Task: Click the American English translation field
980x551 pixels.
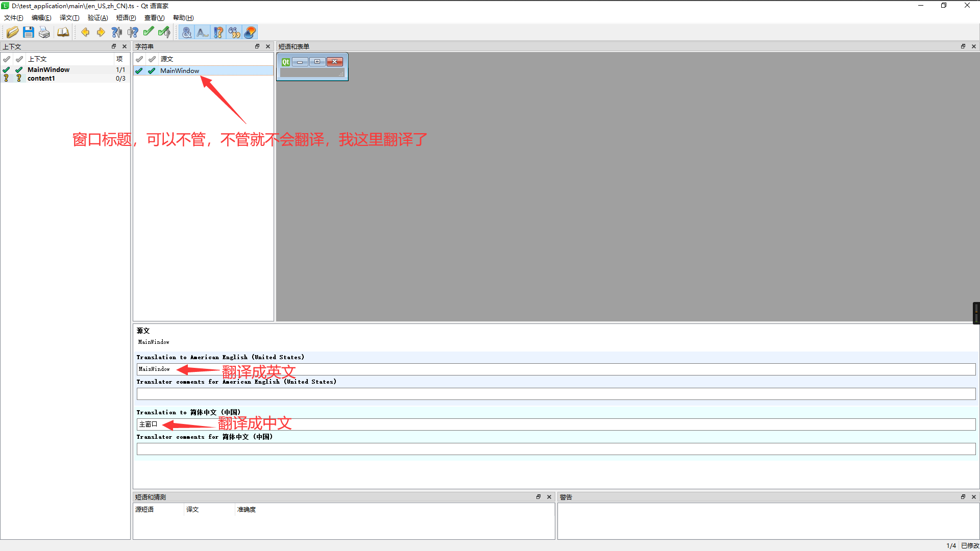Action: pyautogui.click(x=556, y=369)
